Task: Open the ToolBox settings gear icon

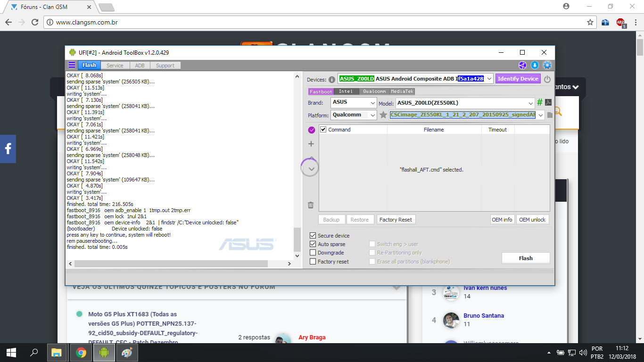Action: tap(547, 66)
